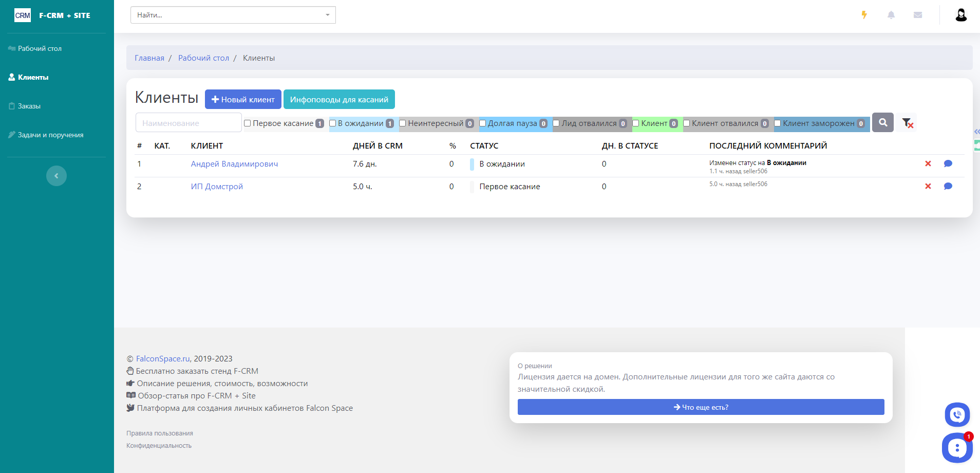Check the Клиент заморожен filter

tap(778, 123)
